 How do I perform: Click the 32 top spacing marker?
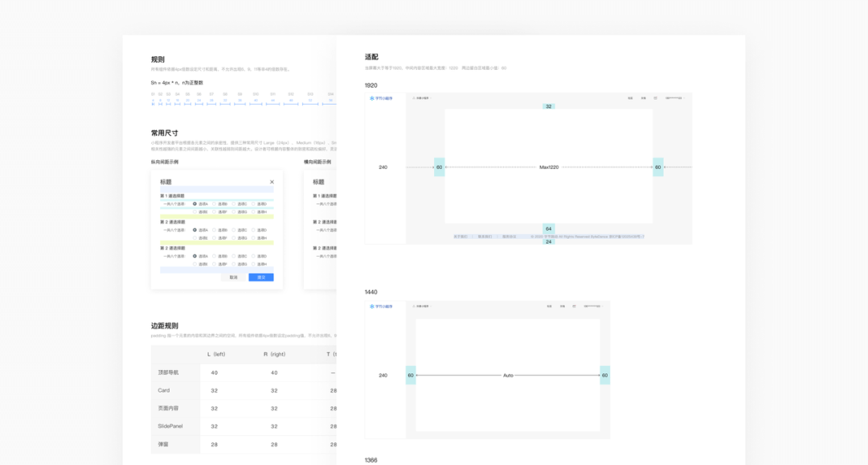point(549,106)
